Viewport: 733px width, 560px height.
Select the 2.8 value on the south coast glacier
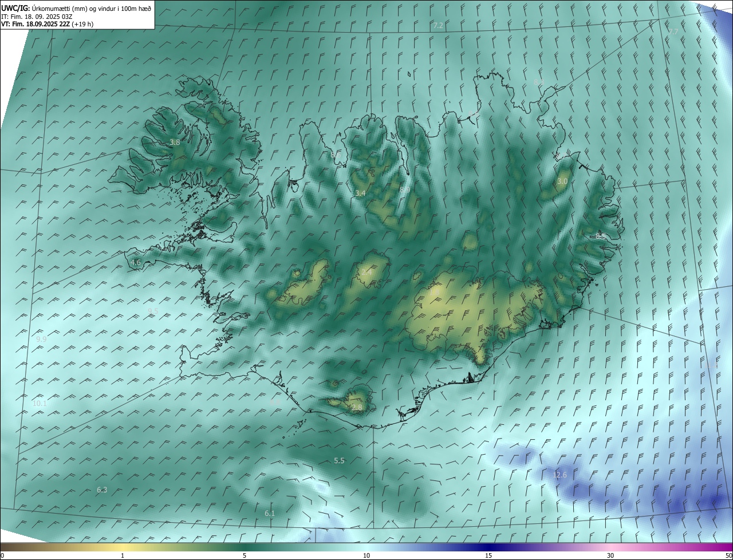[357, 408]
